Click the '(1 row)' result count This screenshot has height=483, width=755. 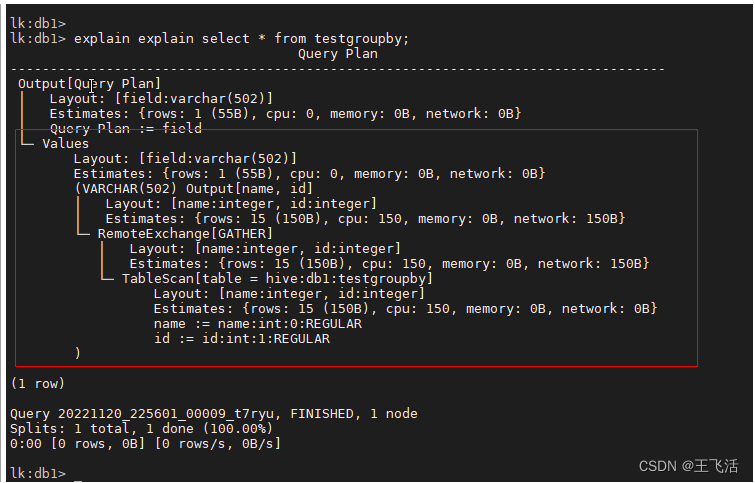point(38,383)
